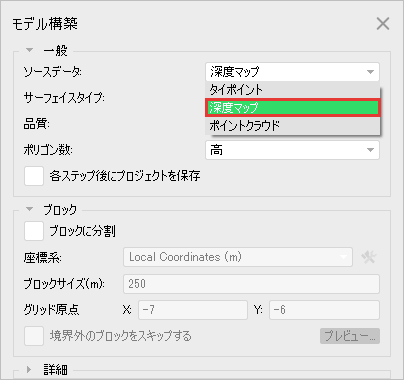Select タイポイント from the list
Screen dimensions: 404x380
[292, 90]
